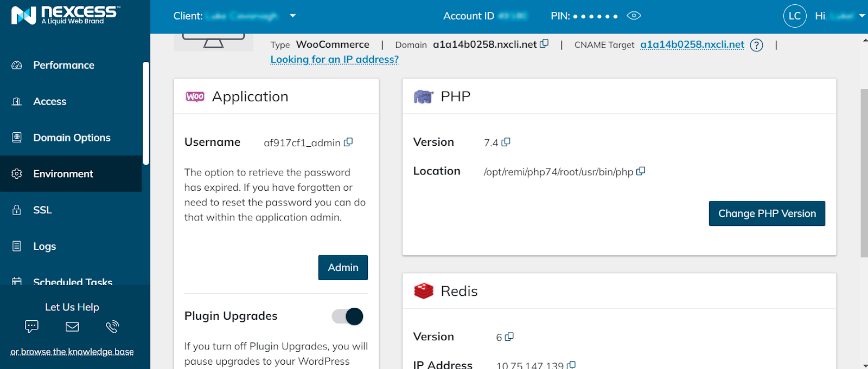Disable the Plugin Upgrades toggle

click(x=347, y=316)
